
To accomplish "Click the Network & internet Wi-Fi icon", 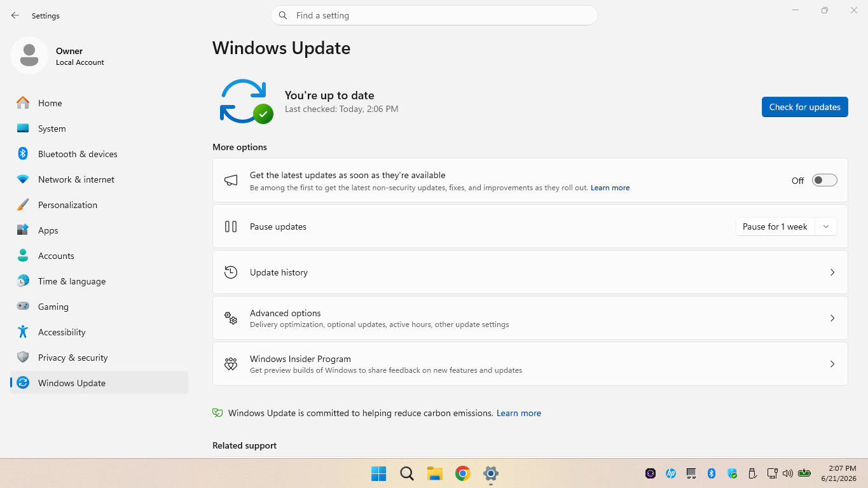I will tap(23, 179).
